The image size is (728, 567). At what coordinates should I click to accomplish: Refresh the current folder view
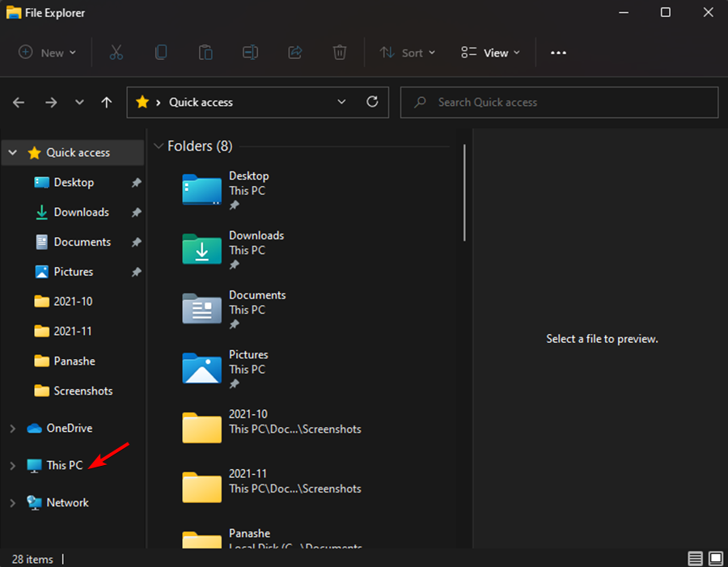[x=372, y=103]
